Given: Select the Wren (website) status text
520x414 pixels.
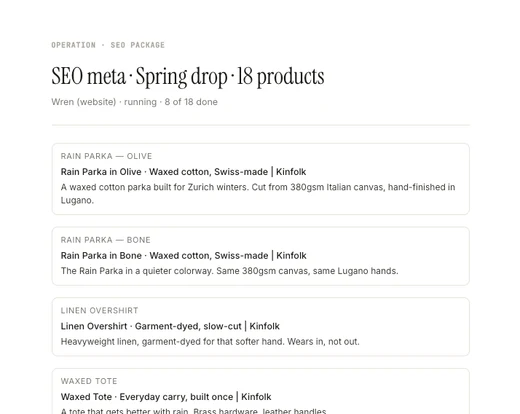Looking at the screenshot, I should click(84, 102).
